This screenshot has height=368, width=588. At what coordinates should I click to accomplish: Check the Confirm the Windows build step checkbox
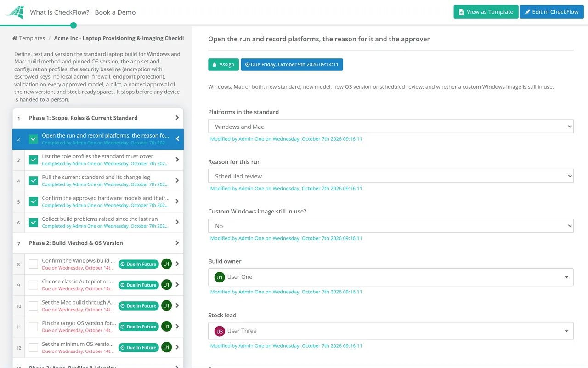(x=34, y=264)
